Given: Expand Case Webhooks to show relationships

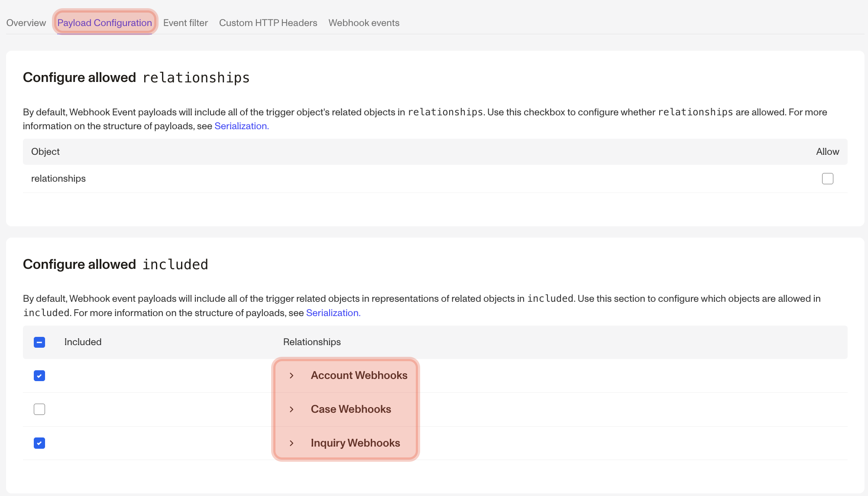Looking at the screenshot, I should click(292, 409).
